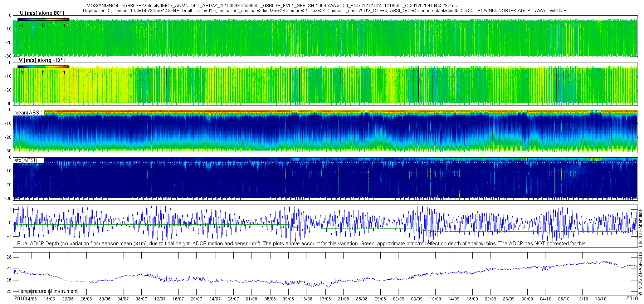Click the '22/06' date tick label

[x=68, y=299]
